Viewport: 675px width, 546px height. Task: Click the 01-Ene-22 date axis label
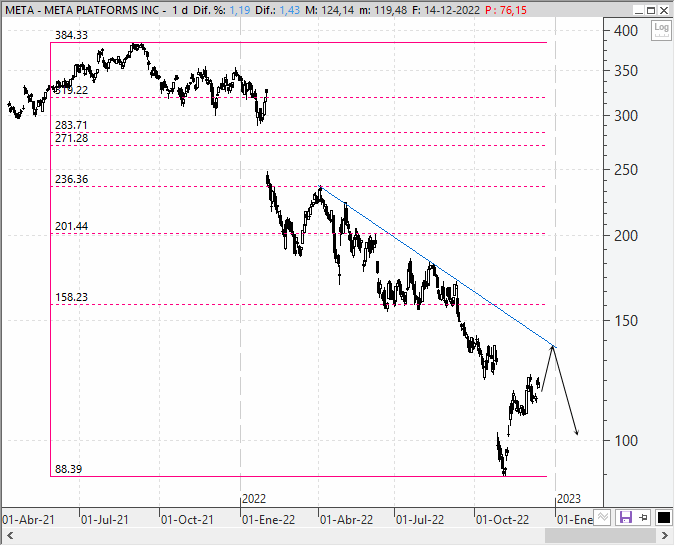(x=269, y=520)
